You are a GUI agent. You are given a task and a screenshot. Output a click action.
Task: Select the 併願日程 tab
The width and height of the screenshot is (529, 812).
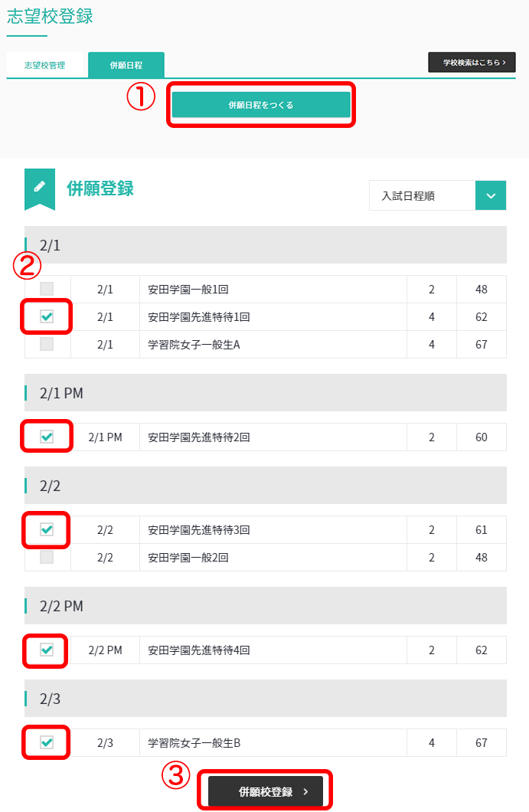(x=126, y=65)
